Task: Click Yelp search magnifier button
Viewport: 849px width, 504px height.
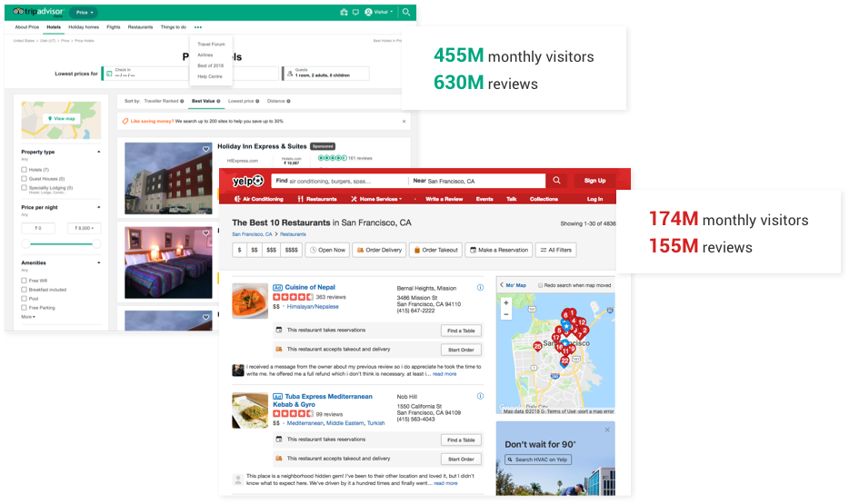Action: click(x=556, y=181)
